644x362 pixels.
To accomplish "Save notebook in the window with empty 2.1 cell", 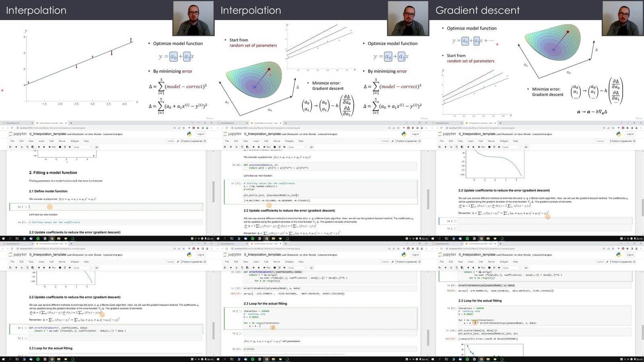I will [x=10, y=147].
